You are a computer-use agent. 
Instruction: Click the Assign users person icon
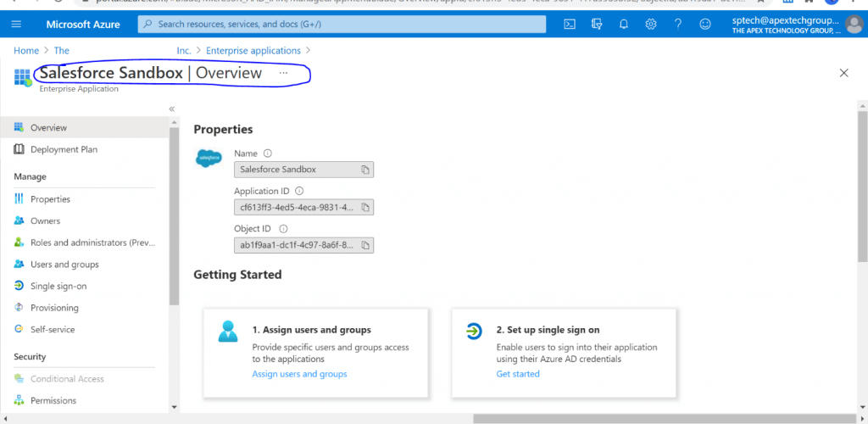coord(227,331)
